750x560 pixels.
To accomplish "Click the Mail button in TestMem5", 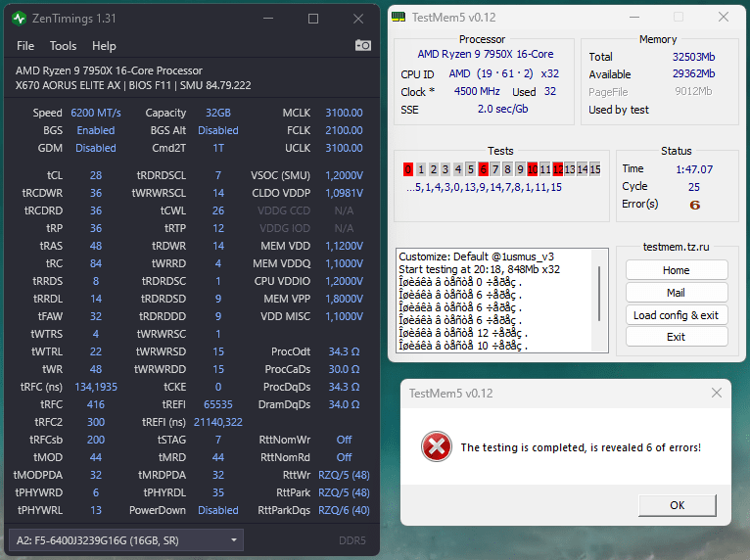I will click(x=677, y=293).
